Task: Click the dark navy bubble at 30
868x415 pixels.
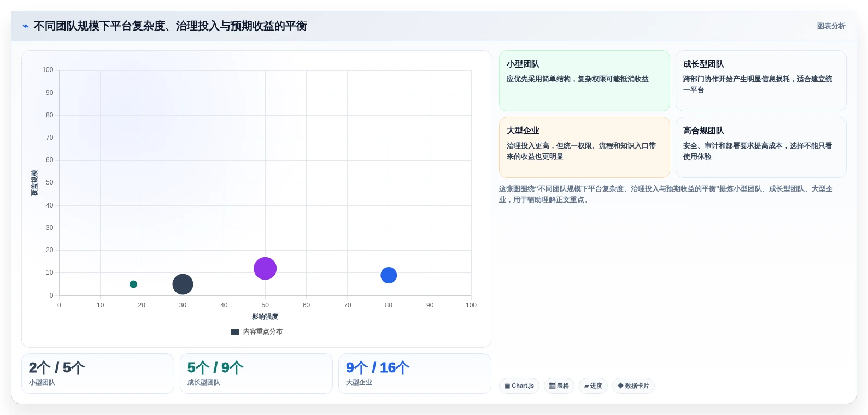Action: 183,284
